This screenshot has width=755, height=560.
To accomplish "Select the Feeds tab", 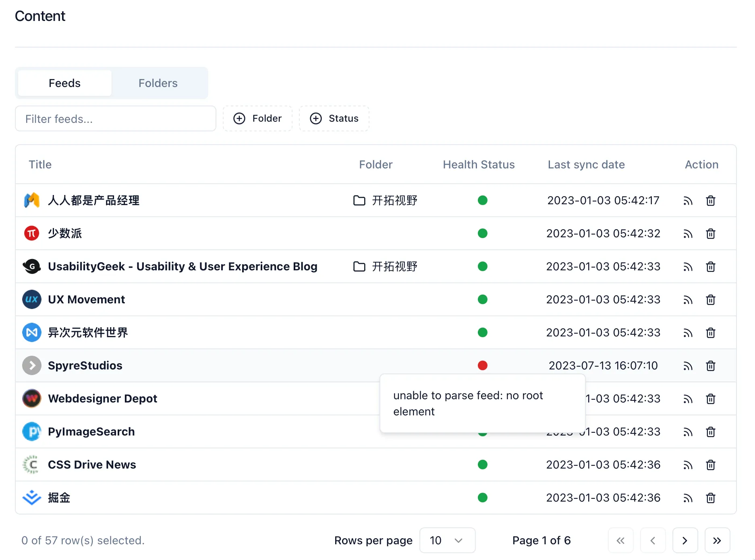I will tap(64, 83).
